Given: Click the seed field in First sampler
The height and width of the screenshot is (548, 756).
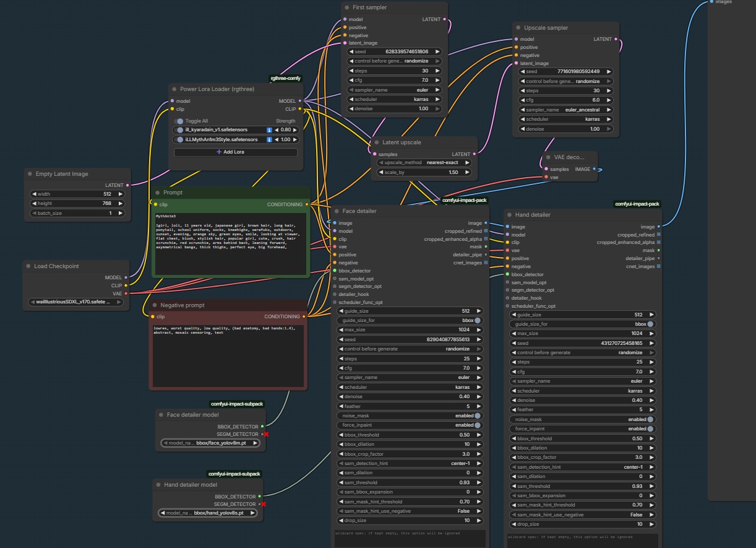Looking at the screenshot, I should [395, 51].
